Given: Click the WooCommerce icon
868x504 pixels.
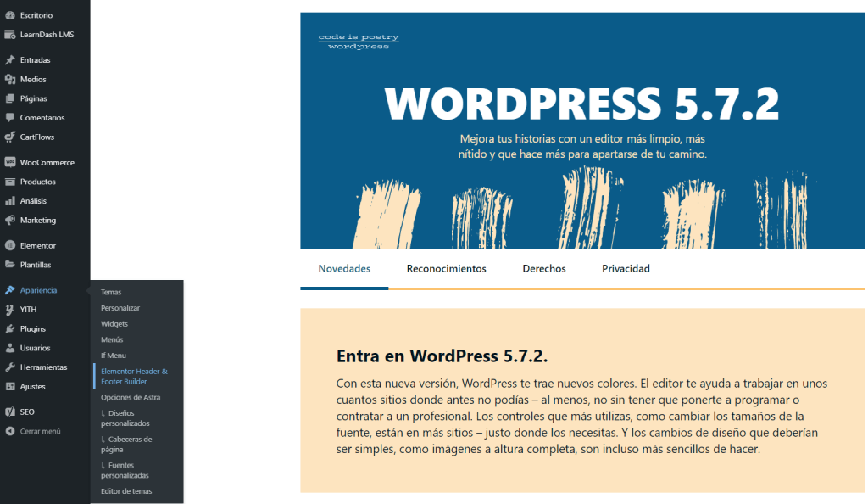Looking at the screenshot, I should [10, 162].
